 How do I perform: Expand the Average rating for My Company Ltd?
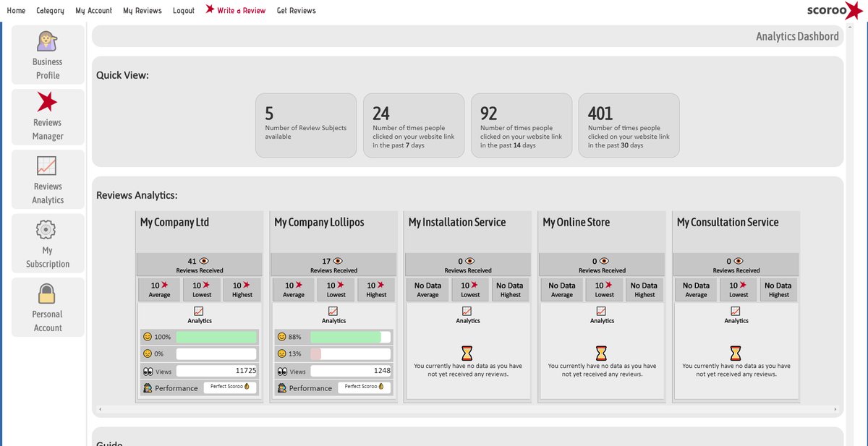[x=158, y=288]
